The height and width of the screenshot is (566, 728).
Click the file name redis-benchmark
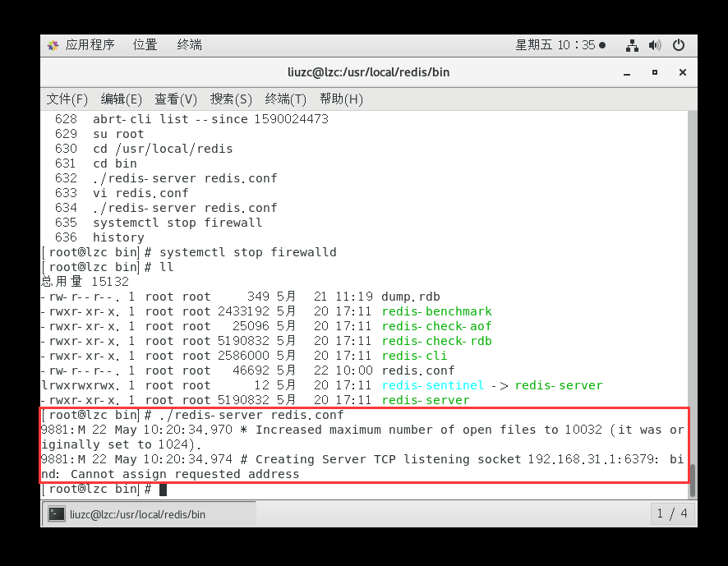pyautogui.click(x=436, y=311)
